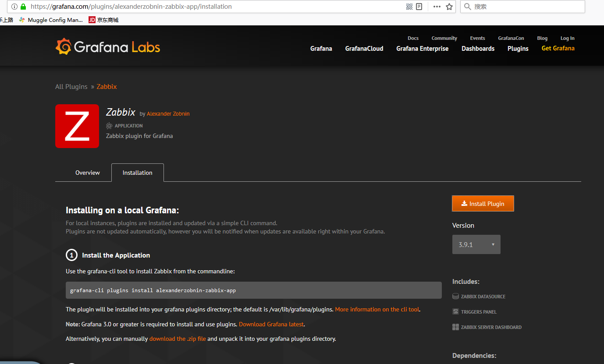604x364 pixels.
Task: Open the GrafanaCon link
Action: tap(511, 38)
